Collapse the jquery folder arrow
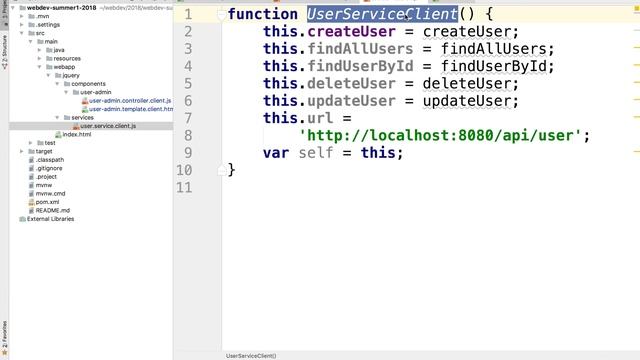This screenshot has height=360, width=640. click(x=49, y=76)
